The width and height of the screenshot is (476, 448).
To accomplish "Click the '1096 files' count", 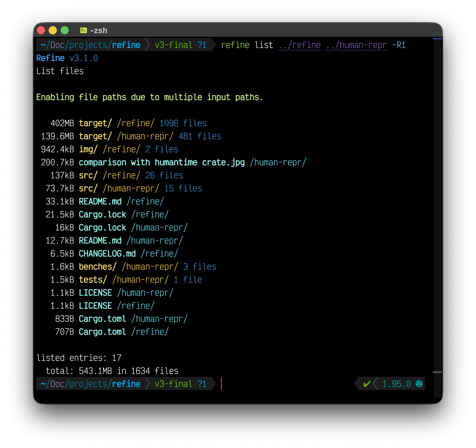I will 183,123.
